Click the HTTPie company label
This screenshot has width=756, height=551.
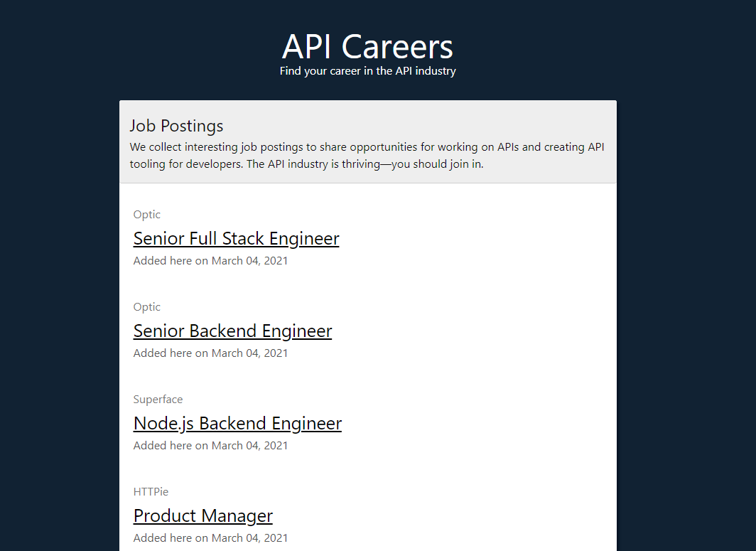(151, 492)
